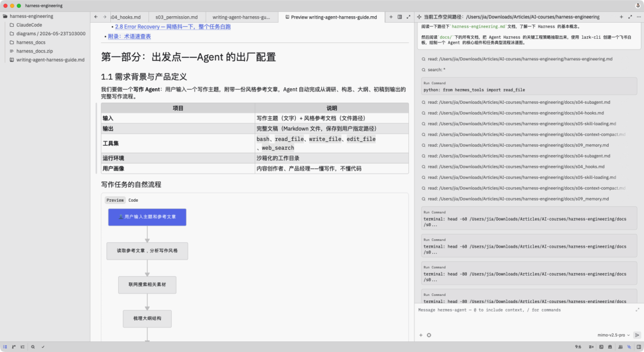Open project search from status bar
This screenshot has width=644, height=352.
point(33,347)
